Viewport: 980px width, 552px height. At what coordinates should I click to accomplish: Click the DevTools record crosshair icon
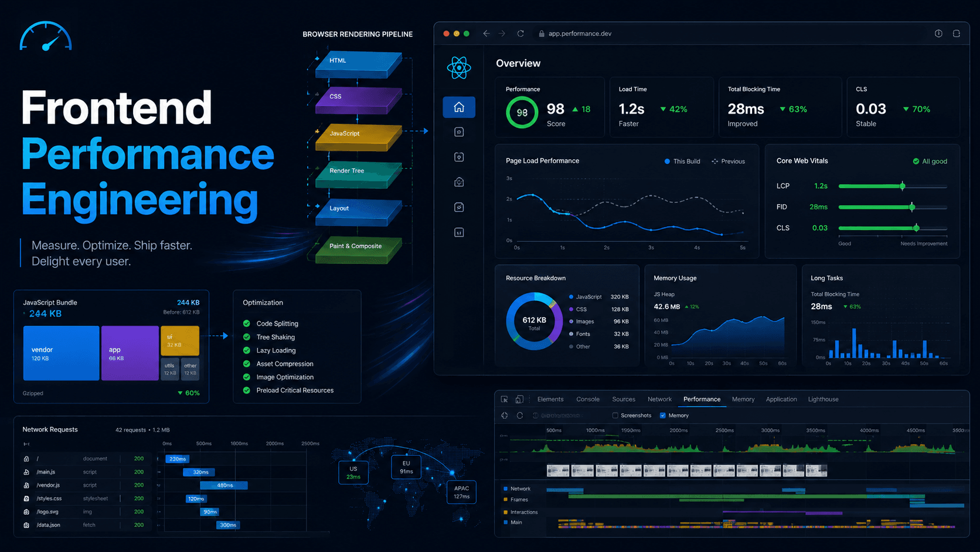click(x=505, y=415)
